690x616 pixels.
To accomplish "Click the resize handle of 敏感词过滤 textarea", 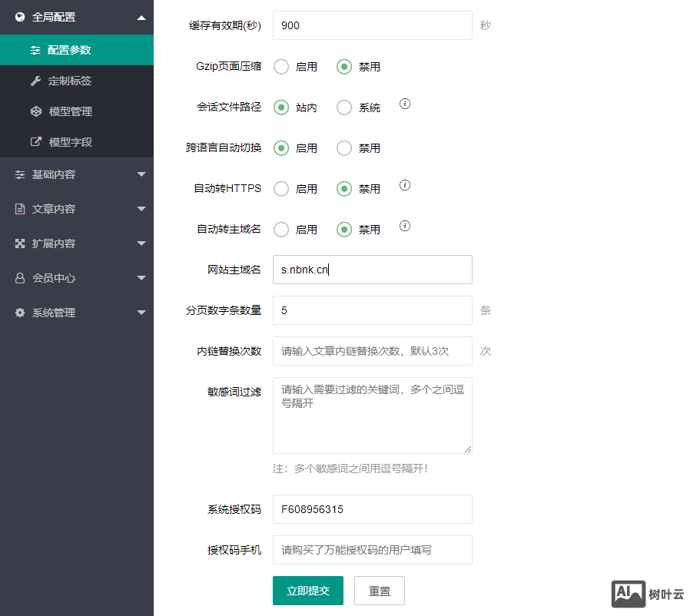I will 468,449.
